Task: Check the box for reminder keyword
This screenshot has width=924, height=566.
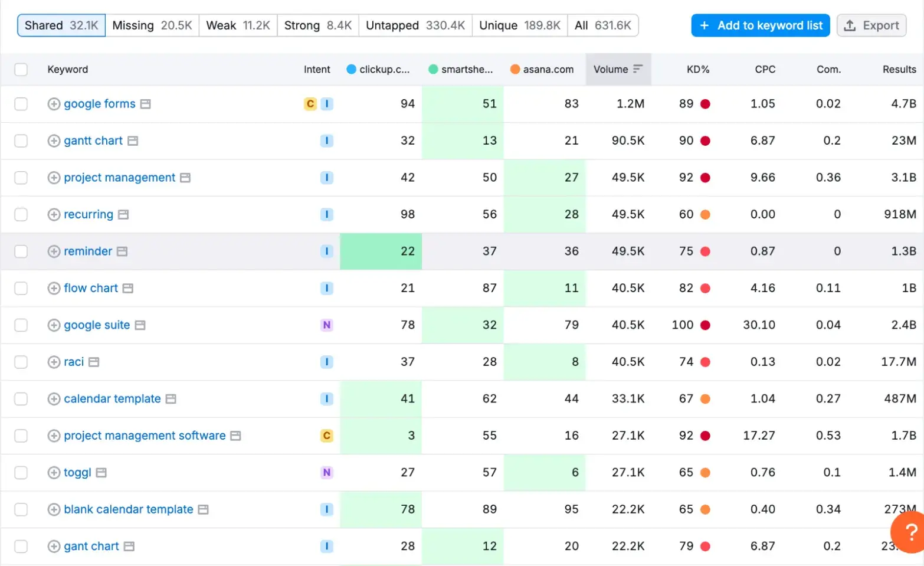Action: tap(21, 251)
